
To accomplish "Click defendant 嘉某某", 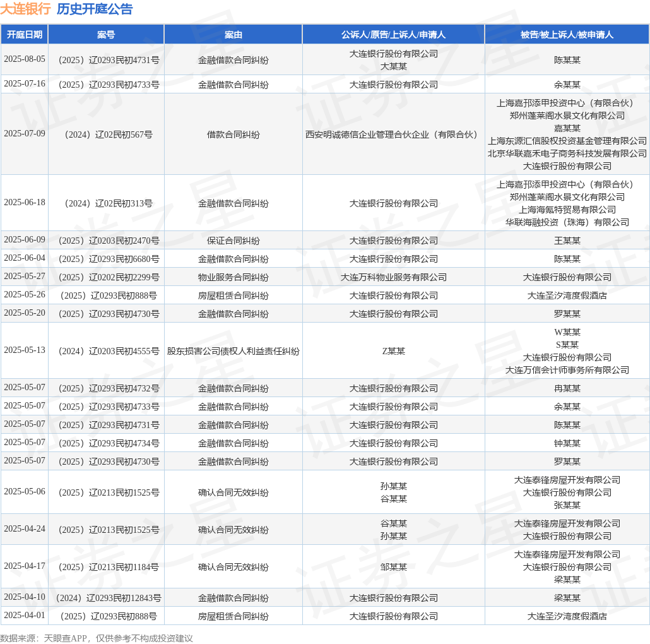I will click(567, 128).
